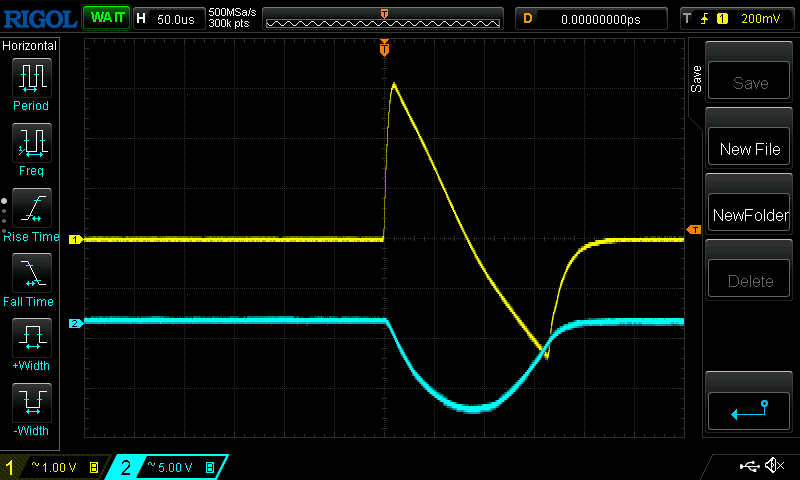
Task: Select the -Width measurement icon
Action: (31, 403)
